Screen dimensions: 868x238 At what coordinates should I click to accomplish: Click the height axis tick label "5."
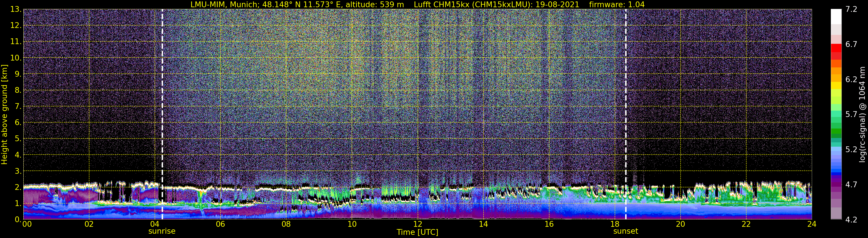[18, 139]
